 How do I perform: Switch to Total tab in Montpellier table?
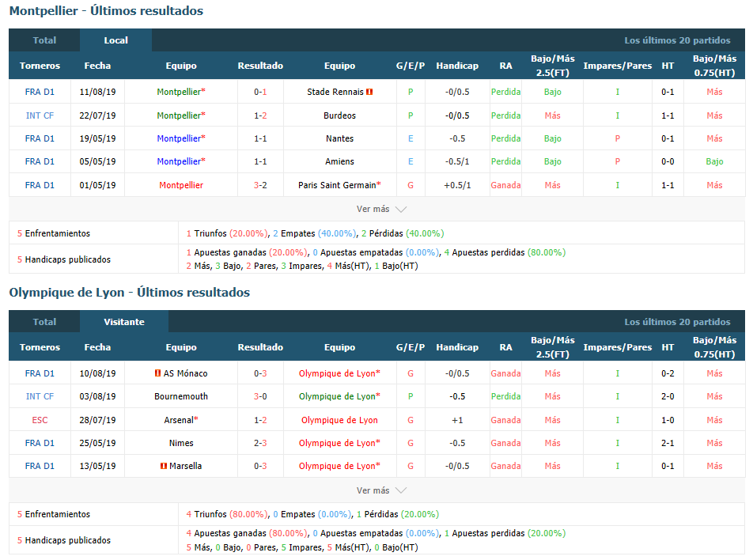tap(44, 40)
